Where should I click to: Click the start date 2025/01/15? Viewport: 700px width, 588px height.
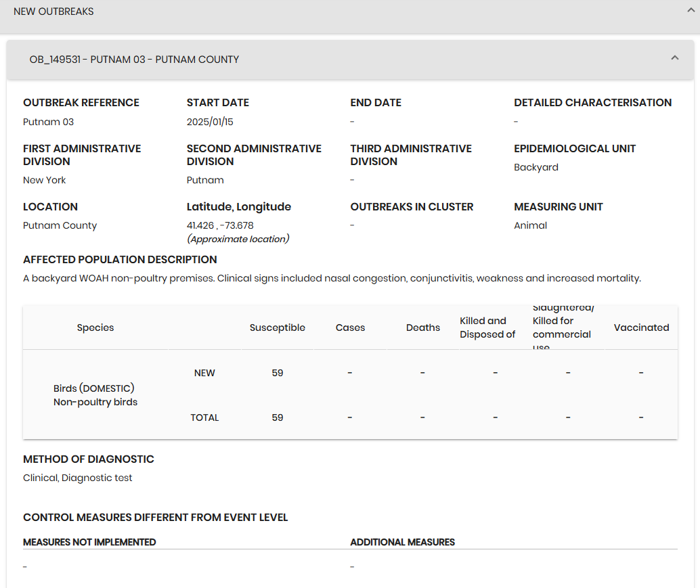(x=210, y=122)
